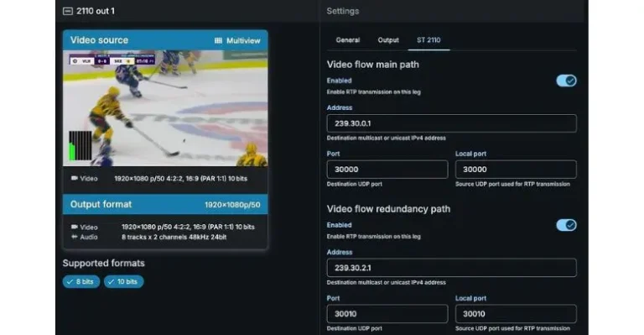
Task: Select the ST 2110 tab
Action: tap(428, 39)
